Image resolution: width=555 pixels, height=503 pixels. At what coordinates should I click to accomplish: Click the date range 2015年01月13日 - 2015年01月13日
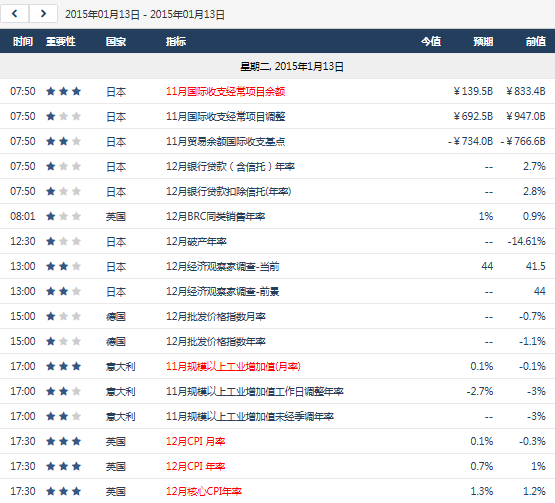click(145, 15)
